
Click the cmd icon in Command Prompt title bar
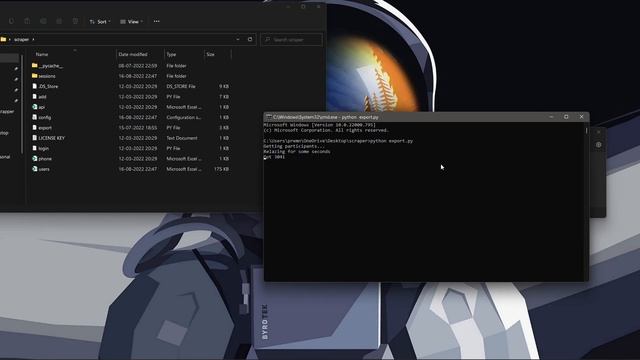coord(269,117)
